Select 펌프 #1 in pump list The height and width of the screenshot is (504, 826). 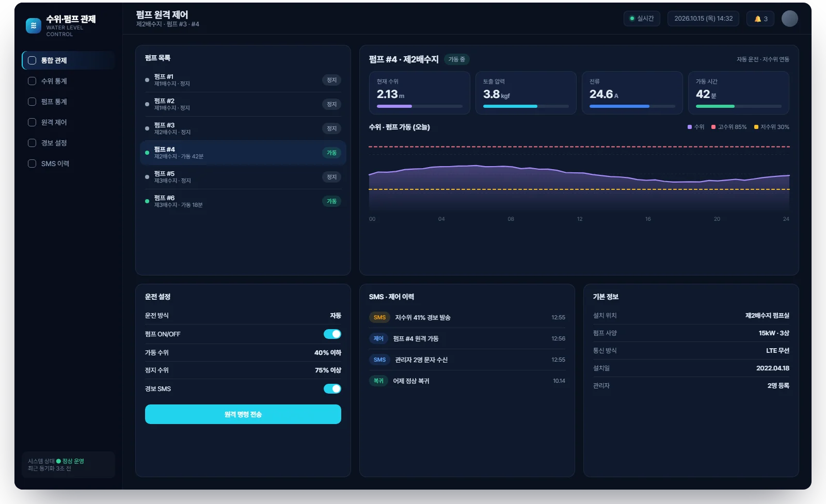[243, 80]
